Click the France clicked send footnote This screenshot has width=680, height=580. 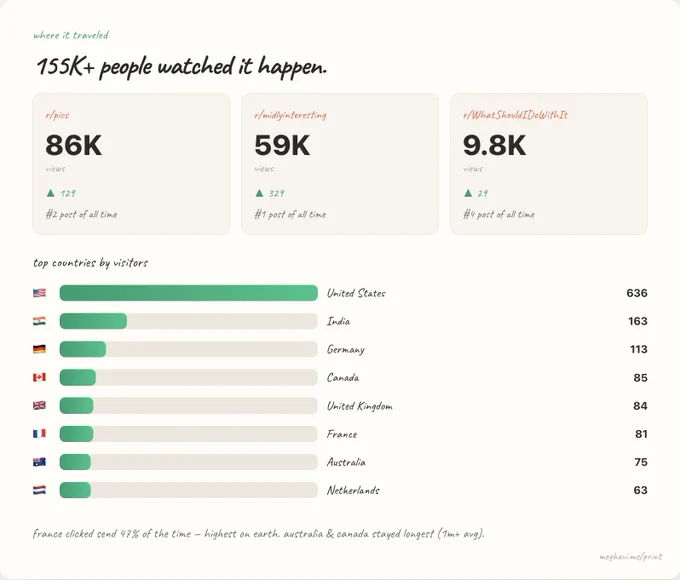(258, 534)
